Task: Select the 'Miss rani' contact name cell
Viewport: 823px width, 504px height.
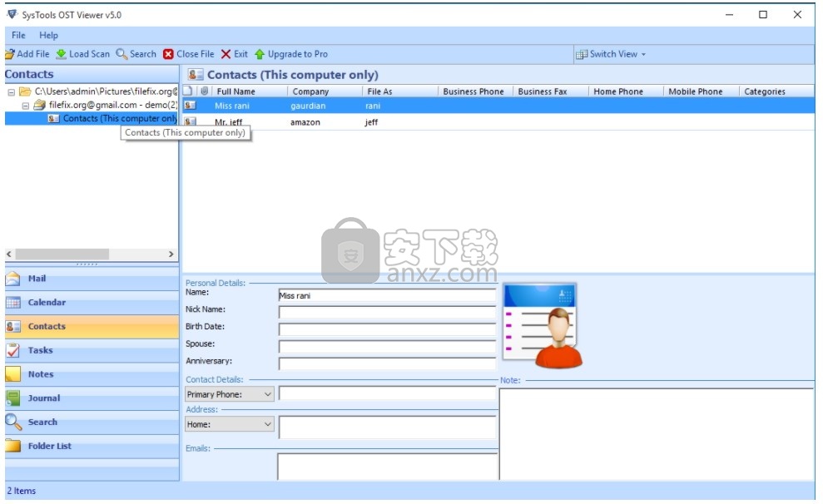Action: pos(232,106)
